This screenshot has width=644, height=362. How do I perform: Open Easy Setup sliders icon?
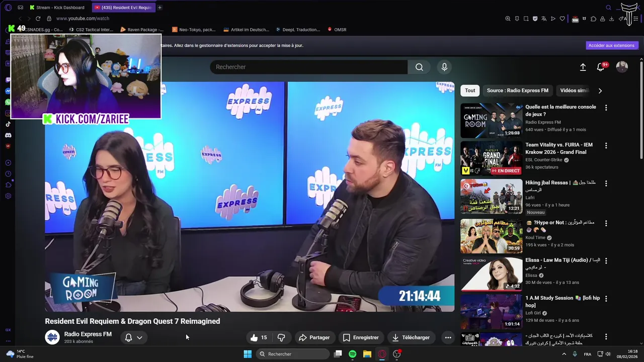click(x=636, y=19)
